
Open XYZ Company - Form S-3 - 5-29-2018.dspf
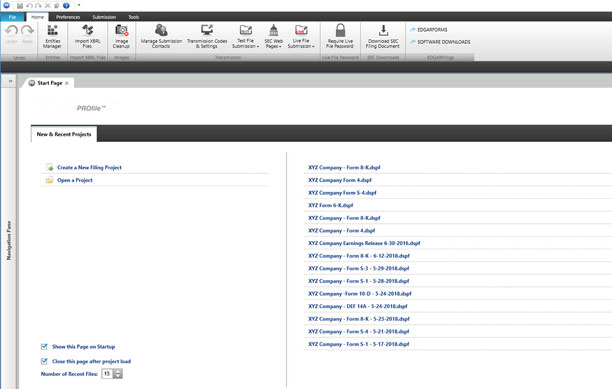click(x=359, y=268)
